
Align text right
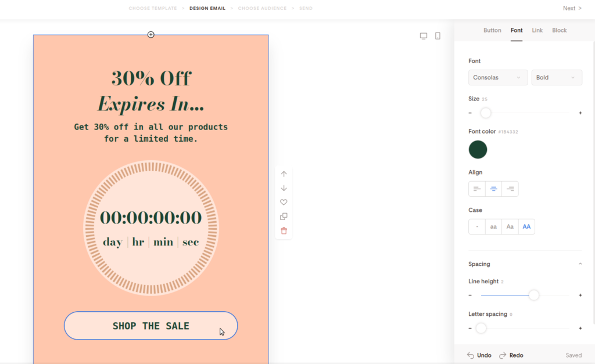[x=510, y=189]
